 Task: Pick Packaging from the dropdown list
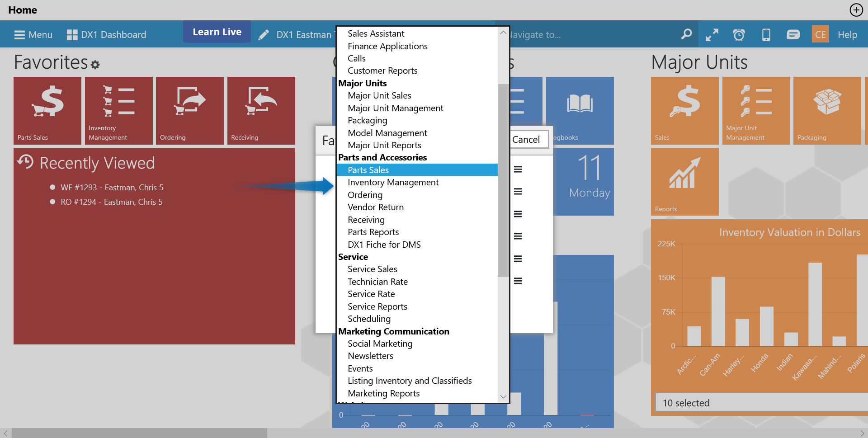[417, 120]
